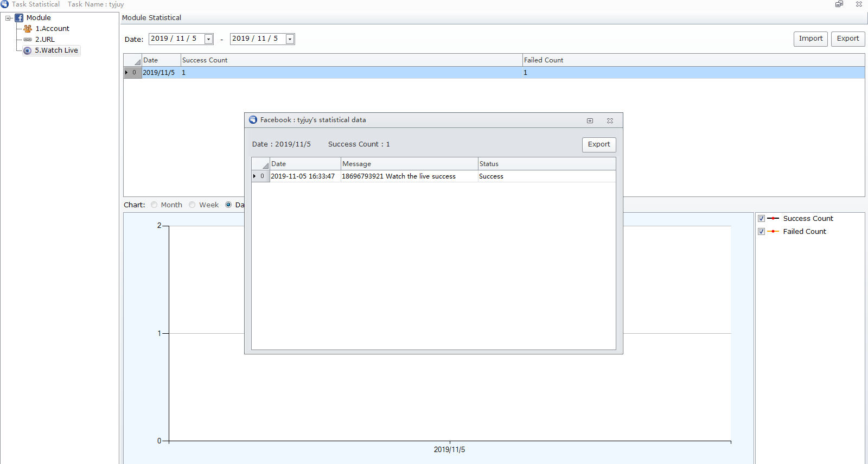
Task: Sort by Failed Count column header
Action: [x=694, y=60]
